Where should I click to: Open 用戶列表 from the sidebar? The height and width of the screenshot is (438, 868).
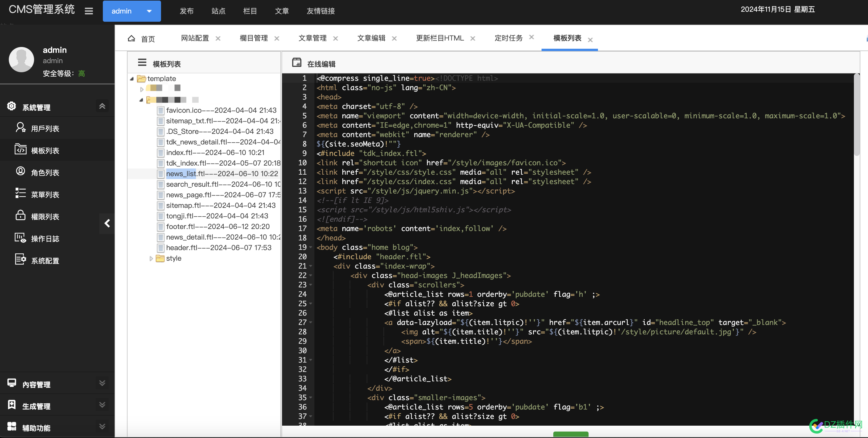click(45, 129)
